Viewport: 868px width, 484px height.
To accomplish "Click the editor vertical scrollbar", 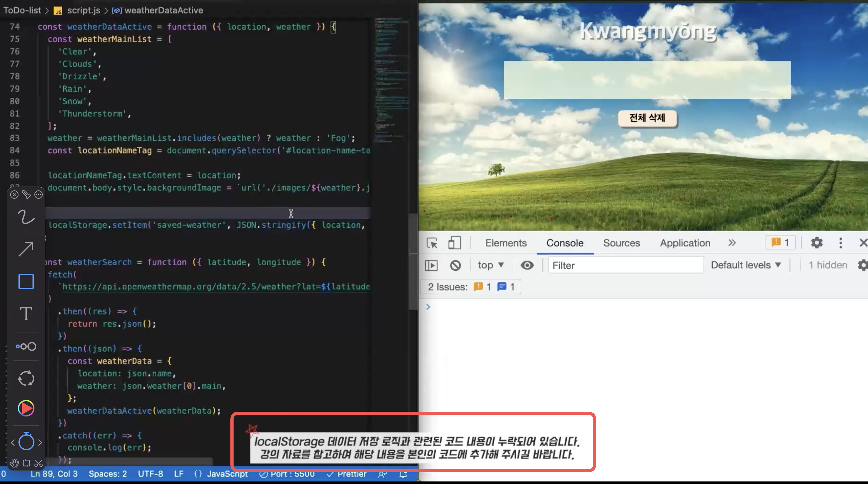I will click(413, 261).
